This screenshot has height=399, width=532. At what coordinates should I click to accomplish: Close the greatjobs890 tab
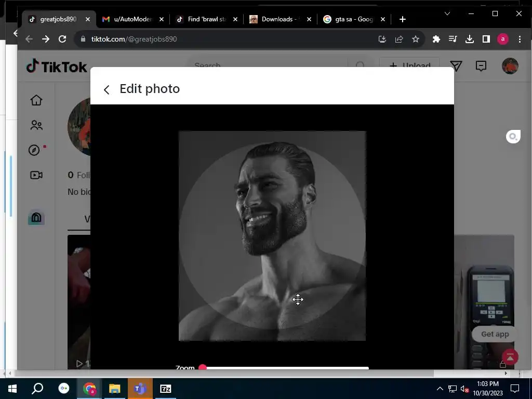click(x=88, y=19)
